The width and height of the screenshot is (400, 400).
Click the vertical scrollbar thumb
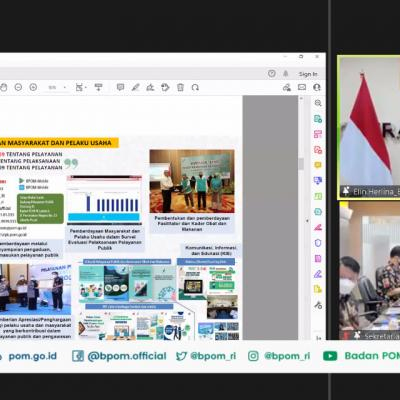click(301, 164)
